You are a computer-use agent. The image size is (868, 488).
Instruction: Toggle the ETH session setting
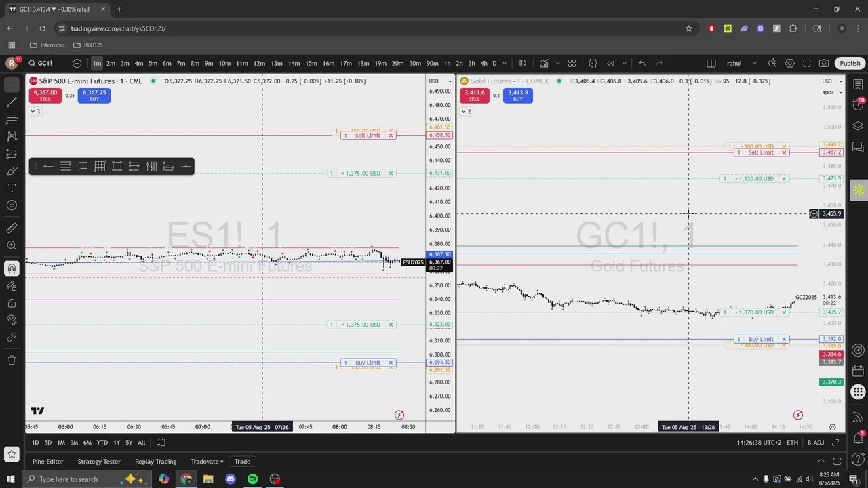coord(792,443)
